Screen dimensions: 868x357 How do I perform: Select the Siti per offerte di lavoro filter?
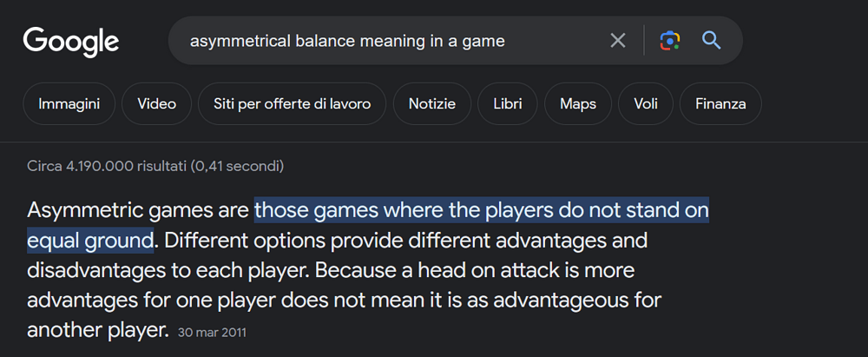[x=292, y=104]
